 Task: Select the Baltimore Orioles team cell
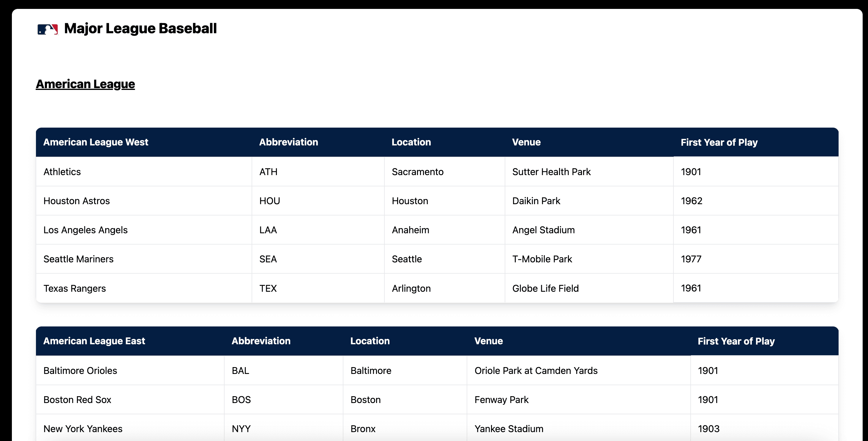130,371
